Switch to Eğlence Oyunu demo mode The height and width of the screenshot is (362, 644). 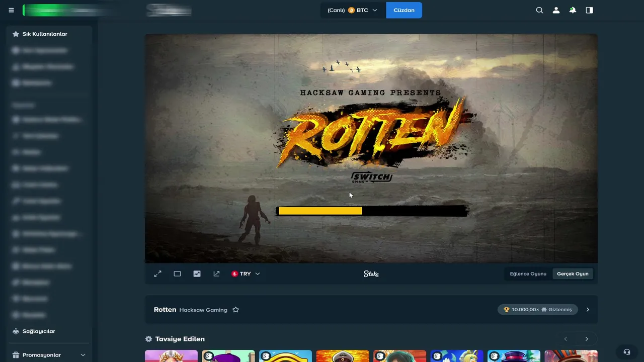point(528,274)
